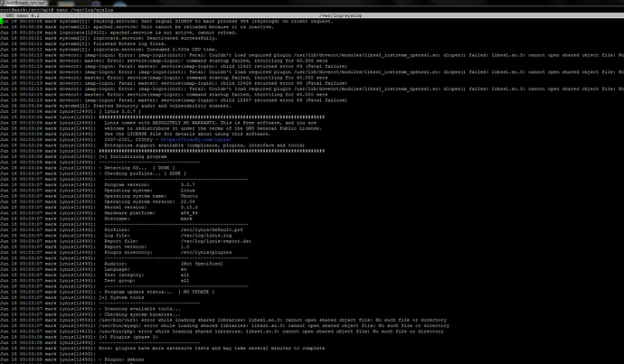Click 'Note: plugins have more extensive tests' line

tap(212, 349)
